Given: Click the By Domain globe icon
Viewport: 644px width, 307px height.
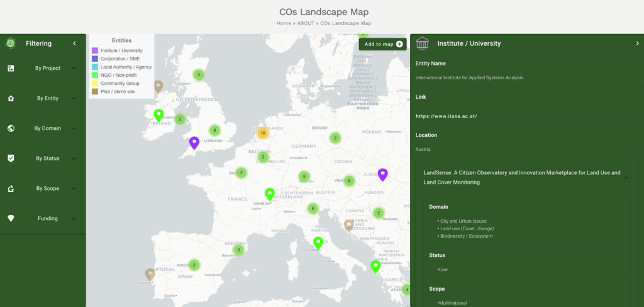Looking at the screenshot, I should [x=11, y=128].
